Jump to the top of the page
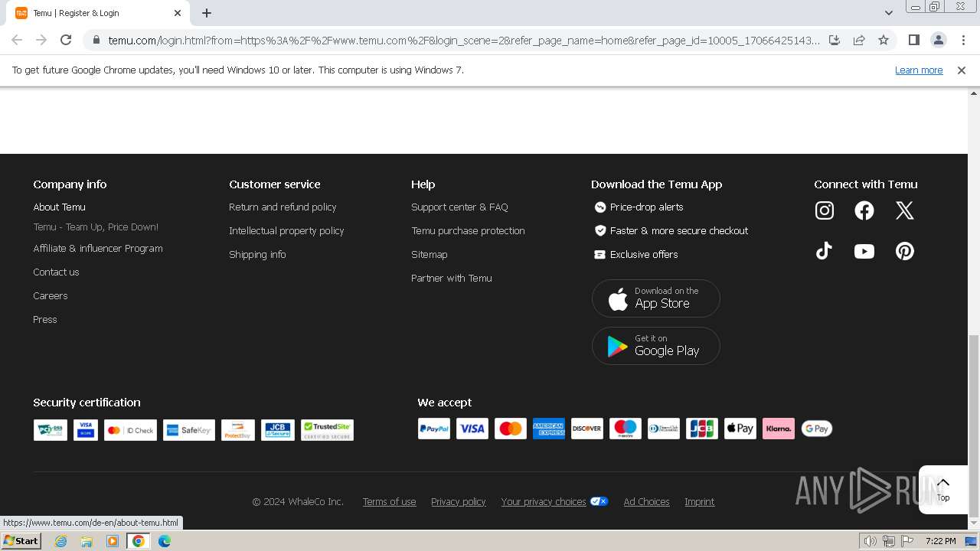The image size is (980, 551). (x=943, y=489)
